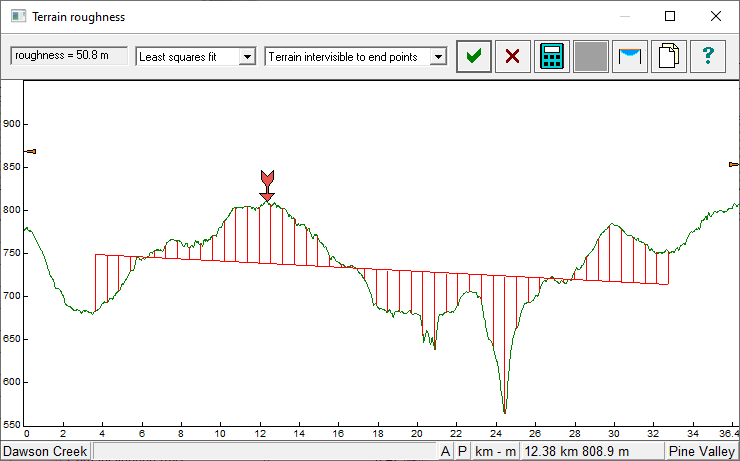Screen dimensions: 740x461
Task: Click the right orange site marker
Action: pyautogui.click(x=733, y=164)
